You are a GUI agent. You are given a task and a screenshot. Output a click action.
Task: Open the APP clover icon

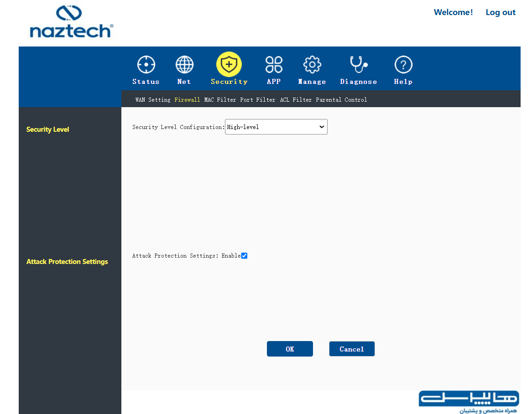274,64
